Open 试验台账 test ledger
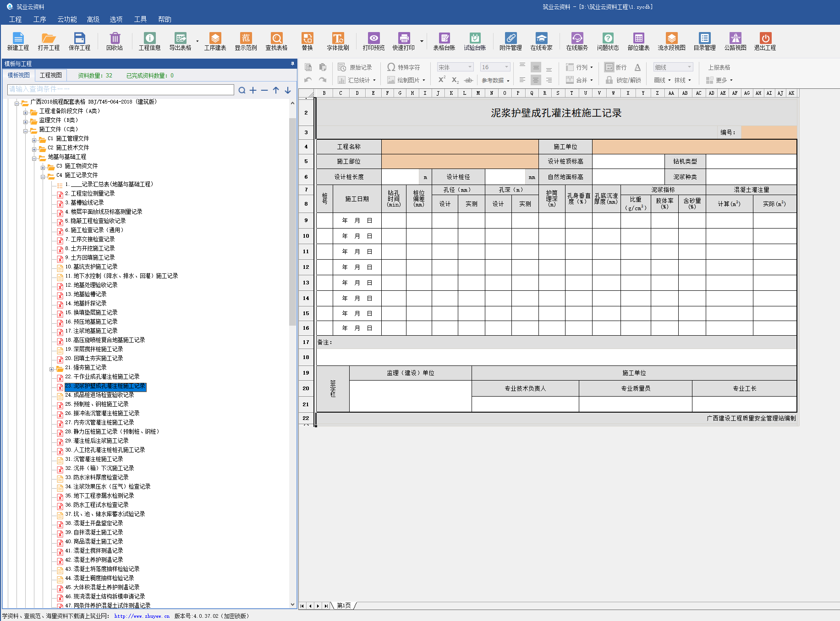The width and height of the screenshot is (840, 621). [475, 41]
